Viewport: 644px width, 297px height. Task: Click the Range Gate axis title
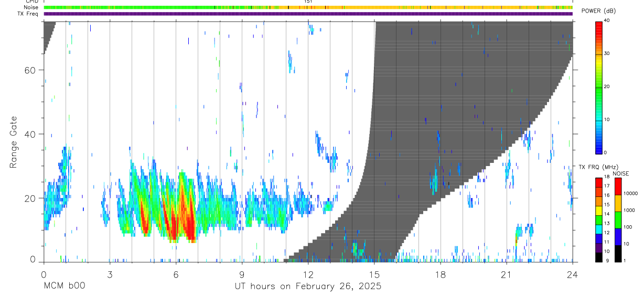pyautogui.click(x=14, y=142)
